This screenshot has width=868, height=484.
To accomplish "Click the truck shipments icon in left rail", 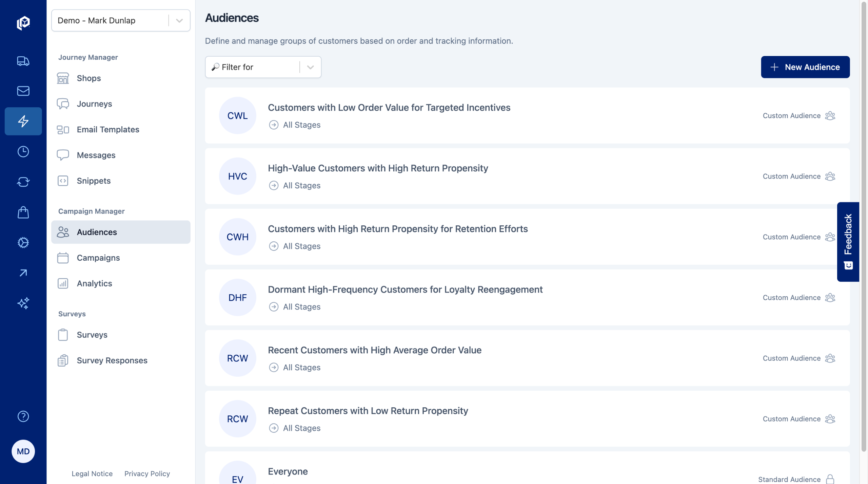I will point(23,61).
